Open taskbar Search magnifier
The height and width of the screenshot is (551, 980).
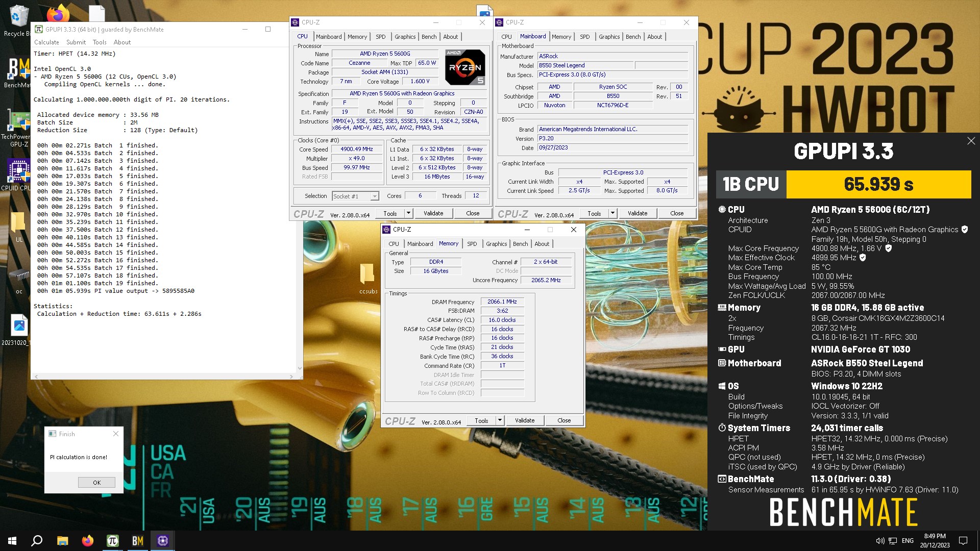(37, 541)
